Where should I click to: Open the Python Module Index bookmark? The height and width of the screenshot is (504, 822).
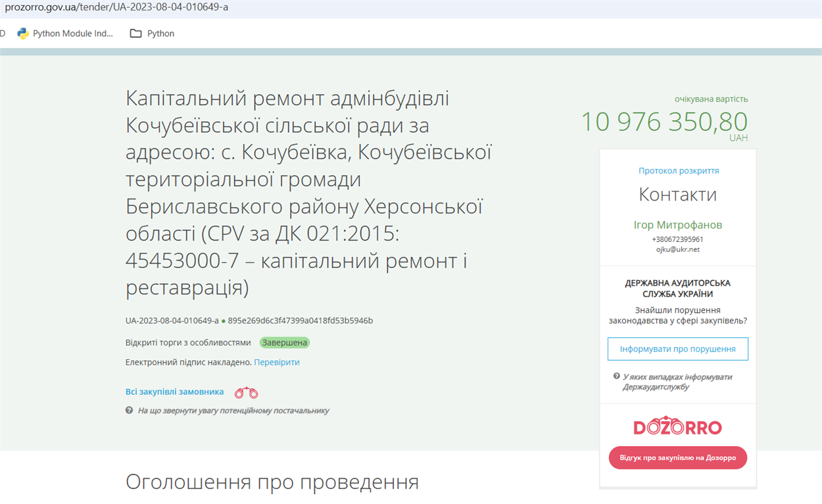tap(65, 34)
